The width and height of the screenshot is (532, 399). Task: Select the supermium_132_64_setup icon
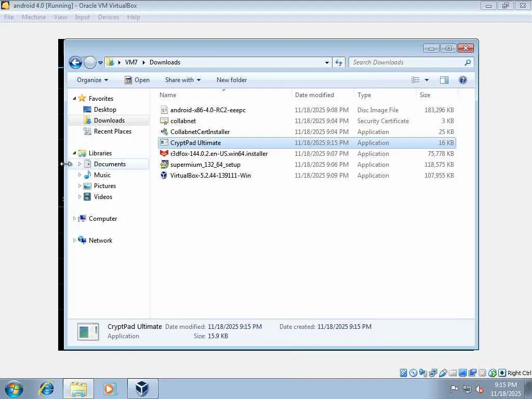164,165
